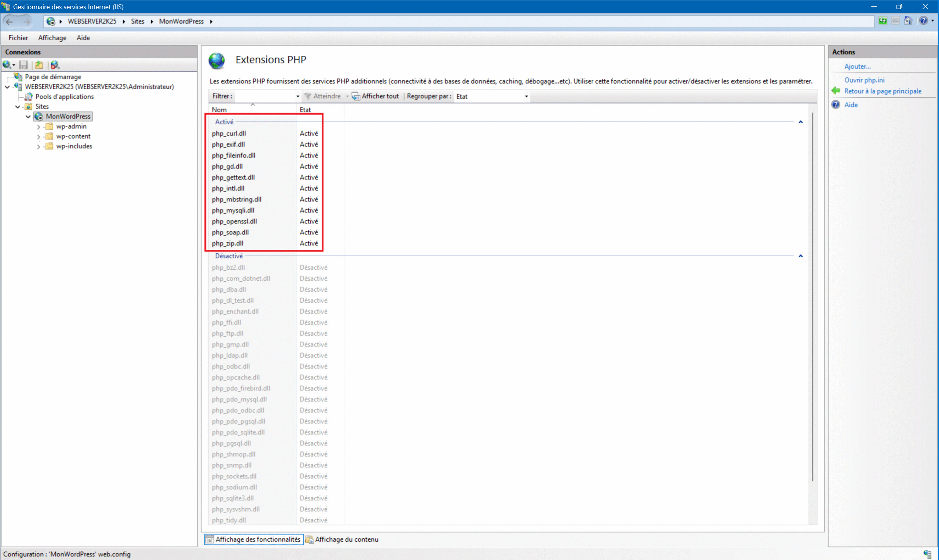
Task: Click the delete connection icon in Connexions toolbar
Action: (55, 65)
